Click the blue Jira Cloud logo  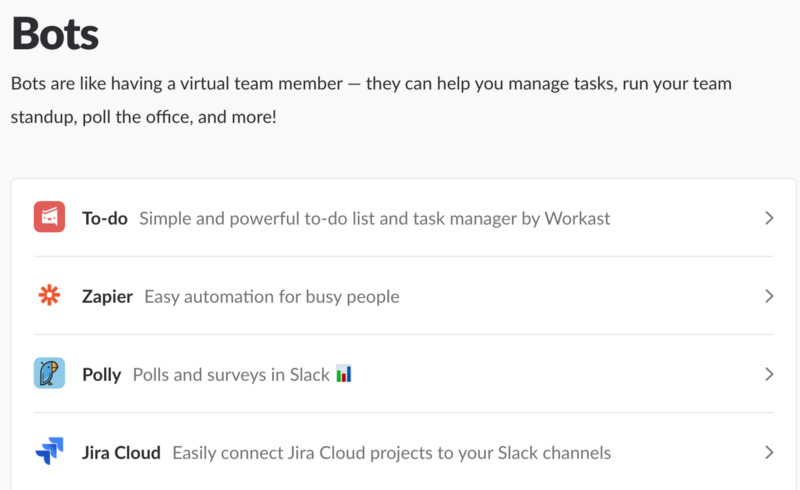[49, 451]
